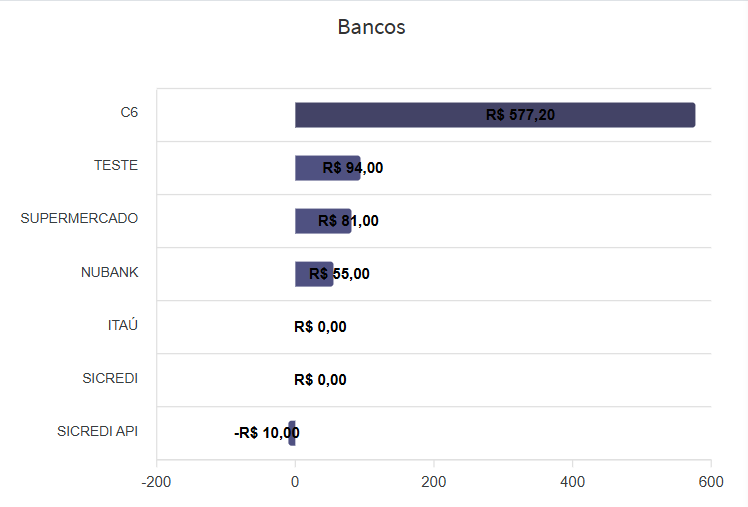Screen dimensions: 748x507
Task: Click the R$ 0,00 value for ITAÚ
Action: (x=320, y=327)
